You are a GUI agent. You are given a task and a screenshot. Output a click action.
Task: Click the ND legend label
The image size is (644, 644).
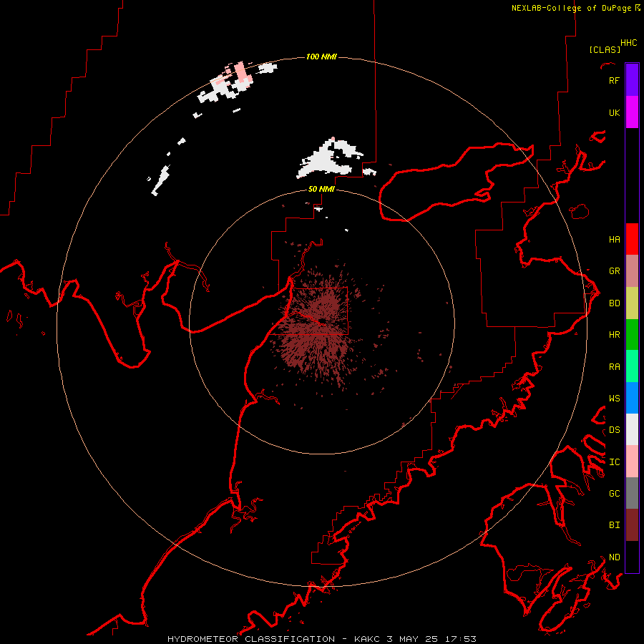(614, 557)
